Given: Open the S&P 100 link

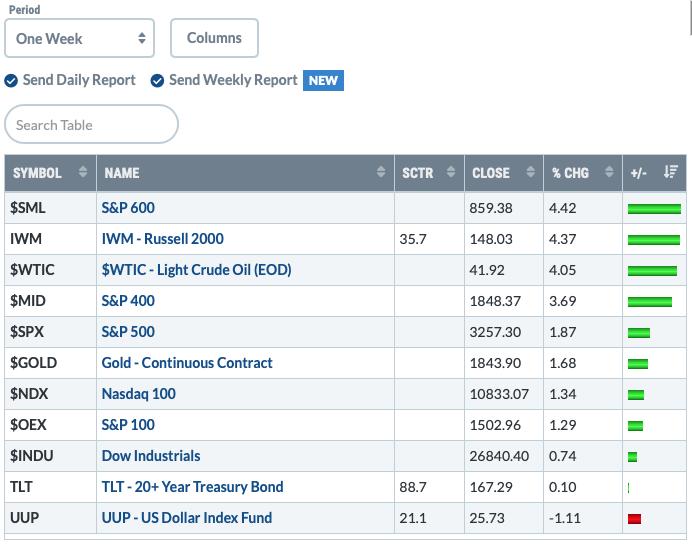Looking at the screenshot, I should coord(128,424).
